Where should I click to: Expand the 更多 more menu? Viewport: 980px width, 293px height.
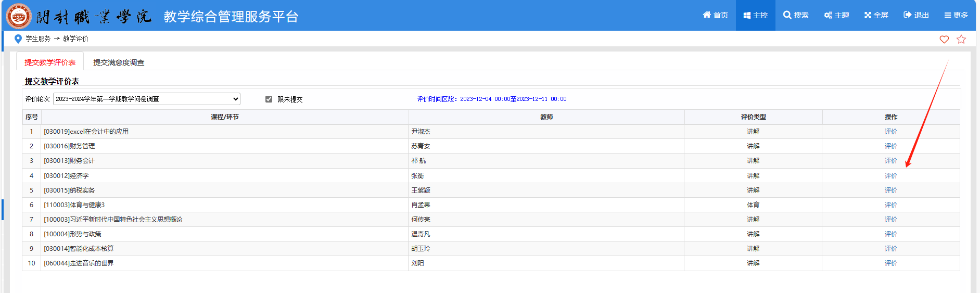point(956,15)
